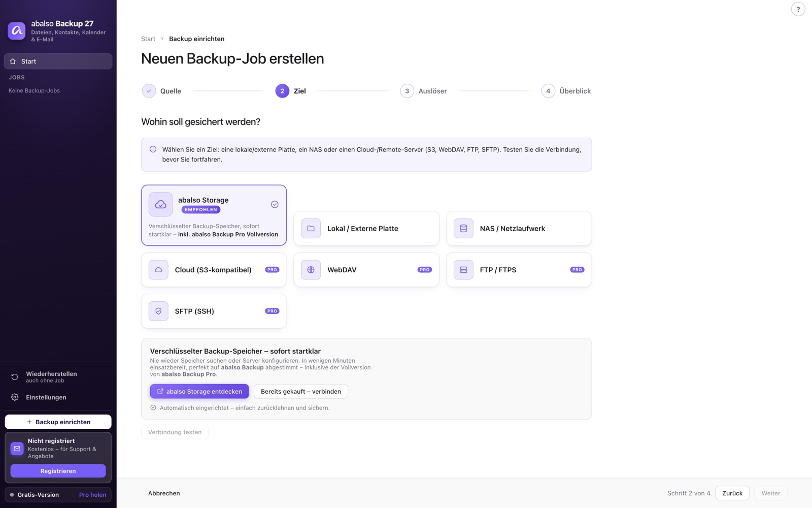
Task: Click the Keine Backup-Jobs sidebar text
Action: (x=35, y=90)
